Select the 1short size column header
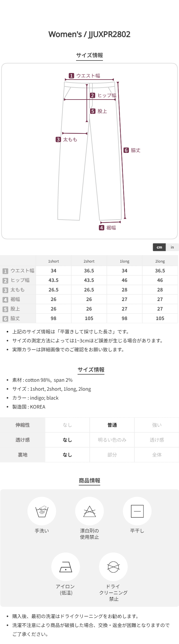This screenshot has height=644, width=179. 54,261
